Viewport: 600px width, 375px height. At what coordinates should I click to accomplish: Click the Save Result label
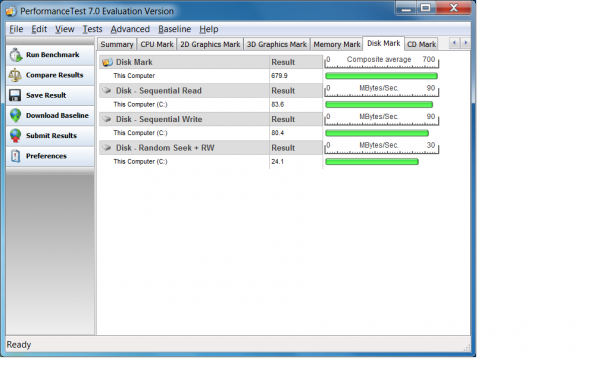coord(46,95)
